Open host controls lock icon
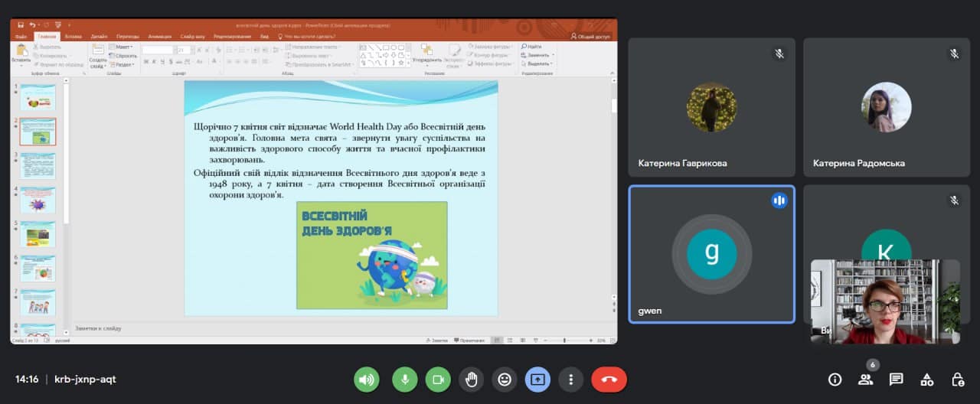 click(x=957, y=380)
